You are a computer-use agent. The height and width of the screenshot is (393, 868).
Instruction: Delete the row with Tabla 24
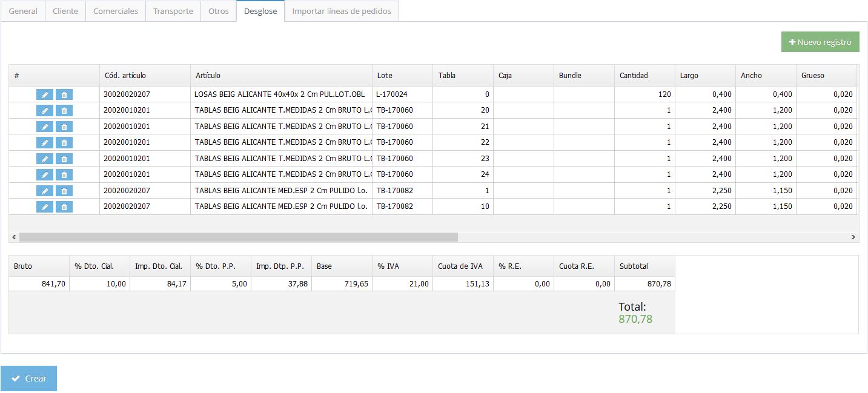point(64,174)
